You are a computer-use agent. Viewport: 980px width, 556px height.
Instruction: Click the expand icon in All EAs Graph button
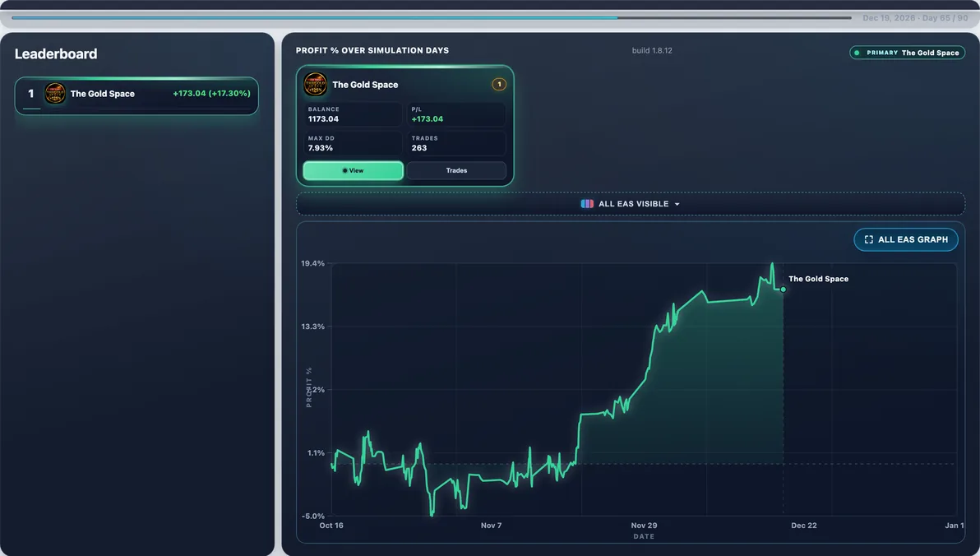coord(869,239)
